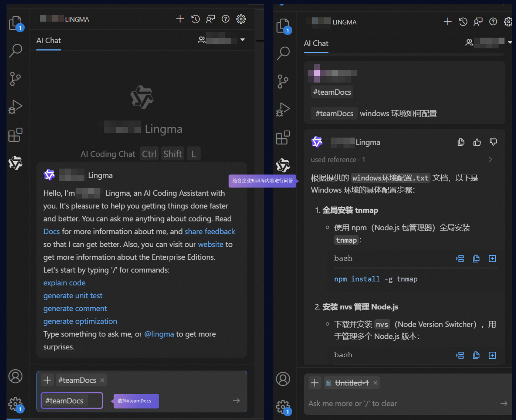Open help icon in left Lingma panel

[226, 19]
